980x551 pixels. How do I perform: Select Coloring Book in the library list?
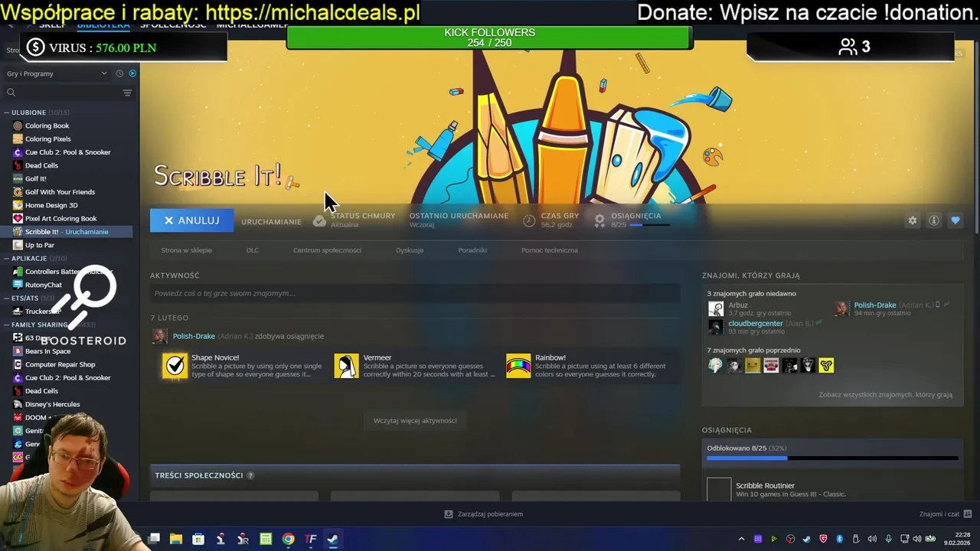(47, 126)
